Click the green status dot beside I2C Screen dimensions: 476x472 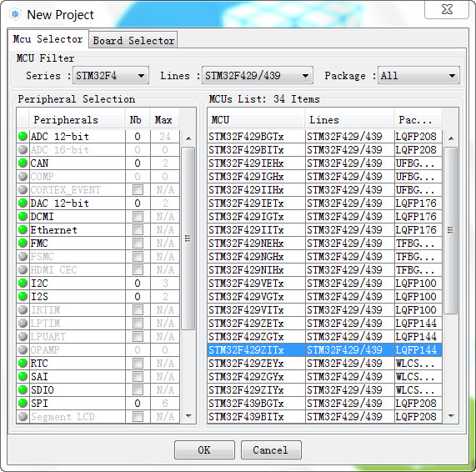point(23,283)
